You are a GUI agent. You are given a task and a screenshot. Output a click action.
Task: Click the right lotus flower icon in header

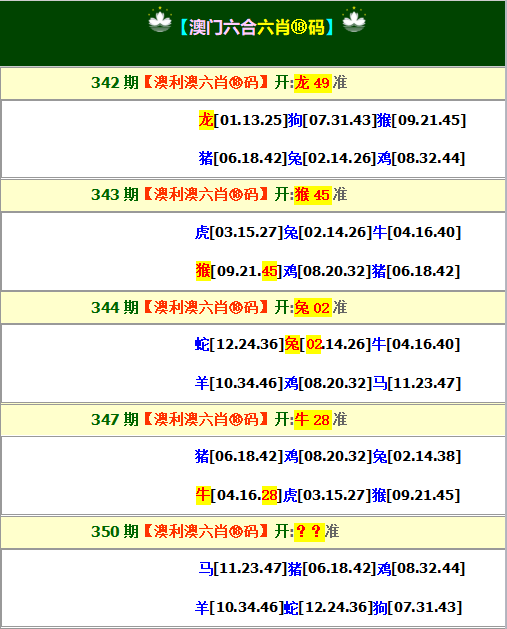pos(354,20)
